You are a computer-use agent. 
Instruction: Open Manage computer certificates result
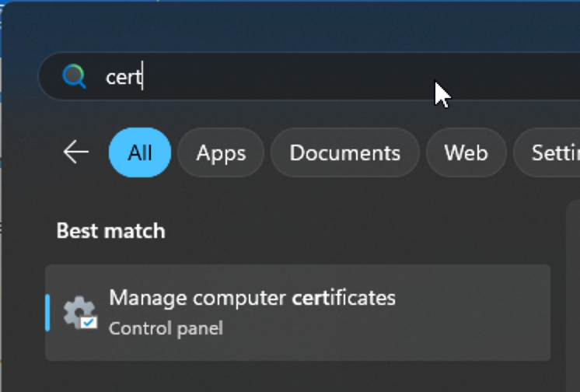[x=298, y=313]
